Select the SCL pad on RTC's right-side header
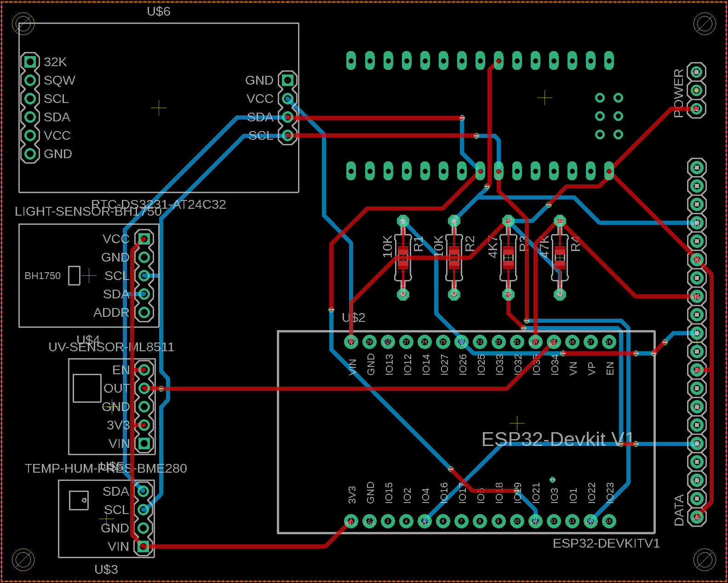Image resolution: width=728 pixels, height=583 pixels. click(287, 135)
